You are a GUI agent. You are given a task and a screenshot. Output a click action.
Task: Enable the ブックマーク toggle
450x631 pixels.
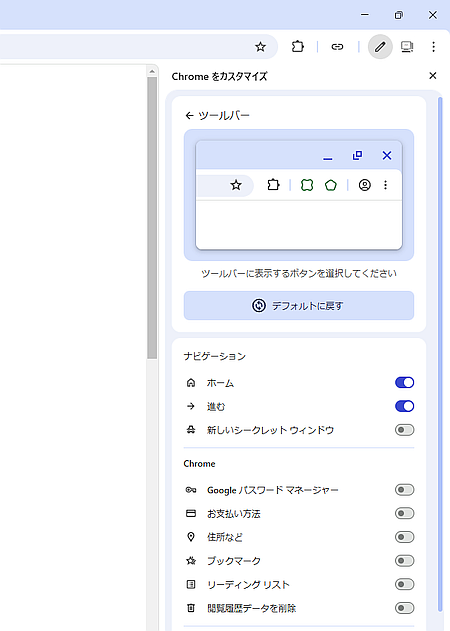405,561
